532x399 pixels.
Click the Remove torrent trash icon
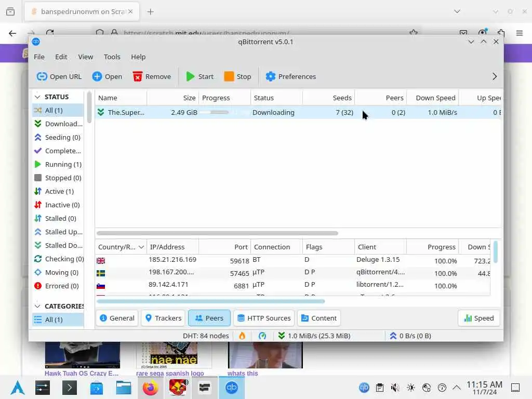pos(137,77)
